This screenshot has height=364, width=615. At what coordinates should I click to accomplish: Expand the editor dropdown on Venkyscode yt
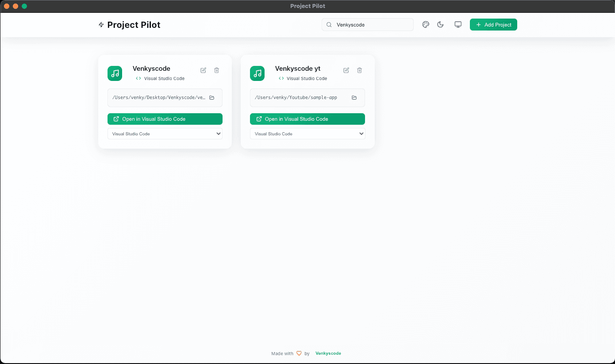click(x=307, y=134)
